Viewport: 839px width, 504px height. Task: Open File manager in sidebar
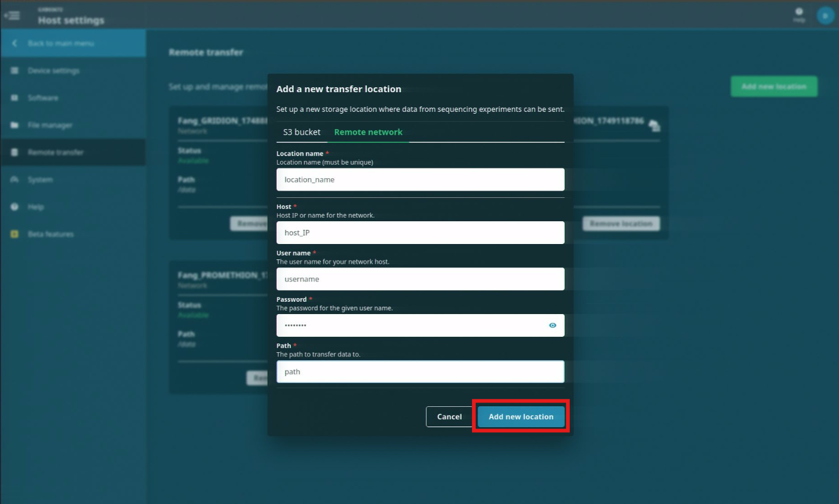pos(73,125)
